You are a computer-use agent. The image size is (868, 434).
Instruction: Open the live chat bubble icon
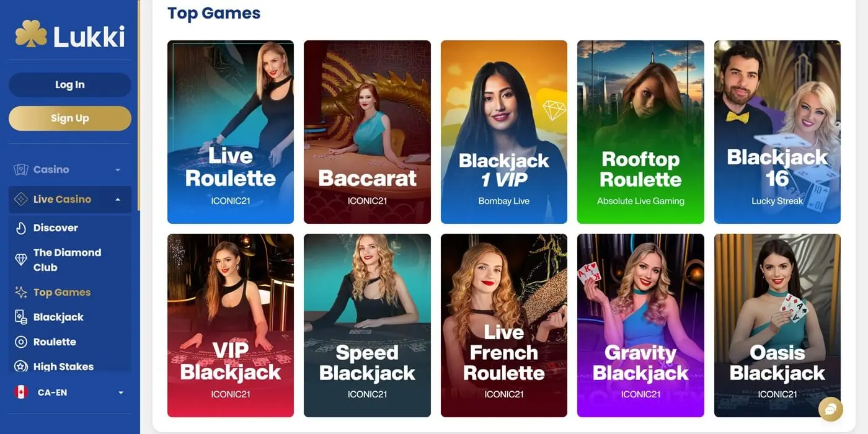pyautogui.click(x=830, y=409)
